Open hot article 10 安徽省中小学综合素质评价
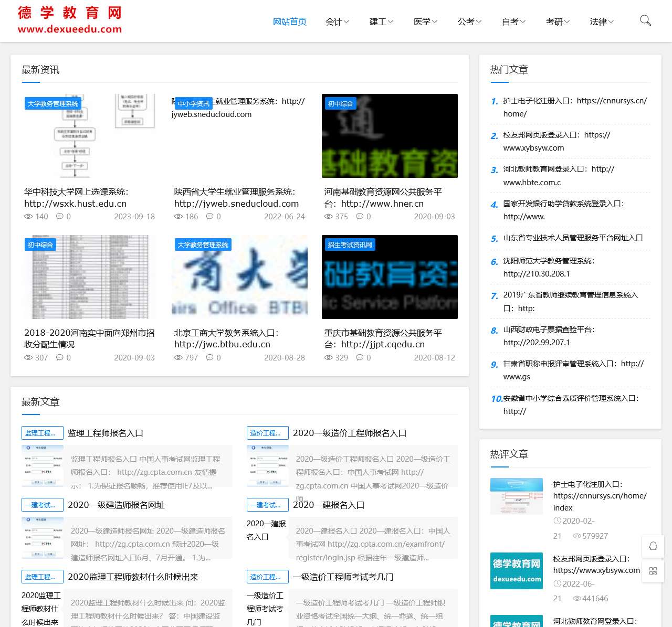The image size is (672, 627). point(571,405)
